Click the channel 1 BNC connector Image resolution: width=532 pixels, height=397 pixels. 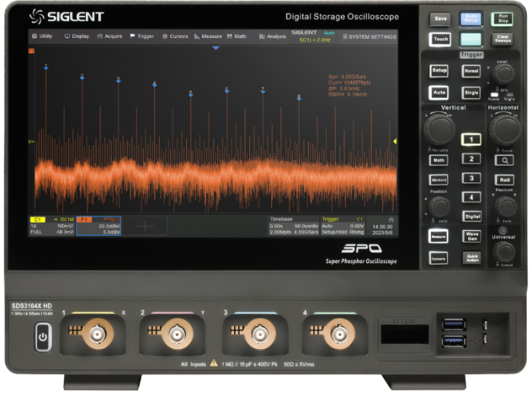tap(97, 335)
